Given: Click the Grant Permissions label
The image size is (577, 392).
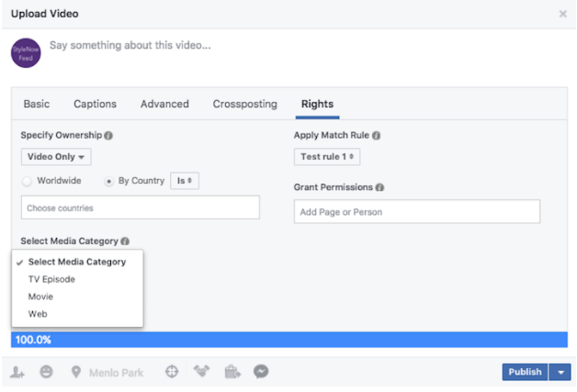Looking at the screenshot, I should click(x=333, y=187).
